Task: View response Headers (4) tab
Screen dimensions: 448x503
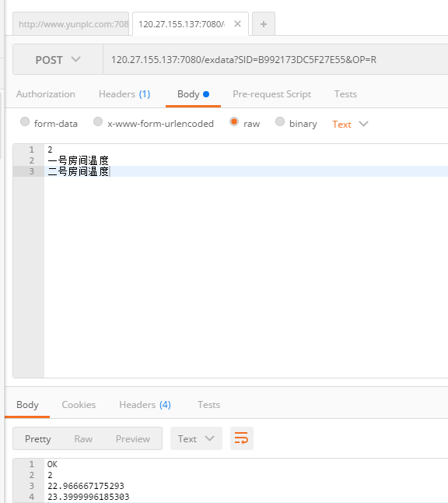Action: [145, 405]
